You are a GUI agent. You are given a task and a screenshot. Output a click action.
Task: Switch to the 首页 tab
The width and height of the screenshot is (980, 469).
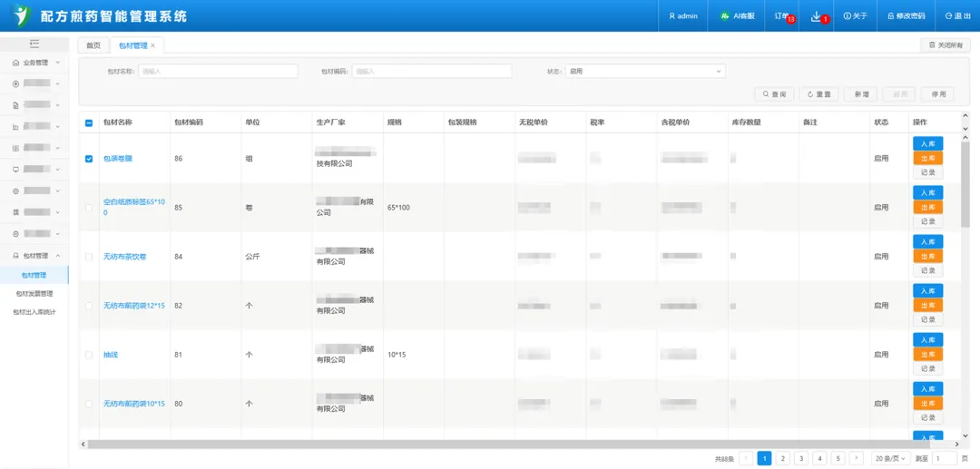coord(93,45)
